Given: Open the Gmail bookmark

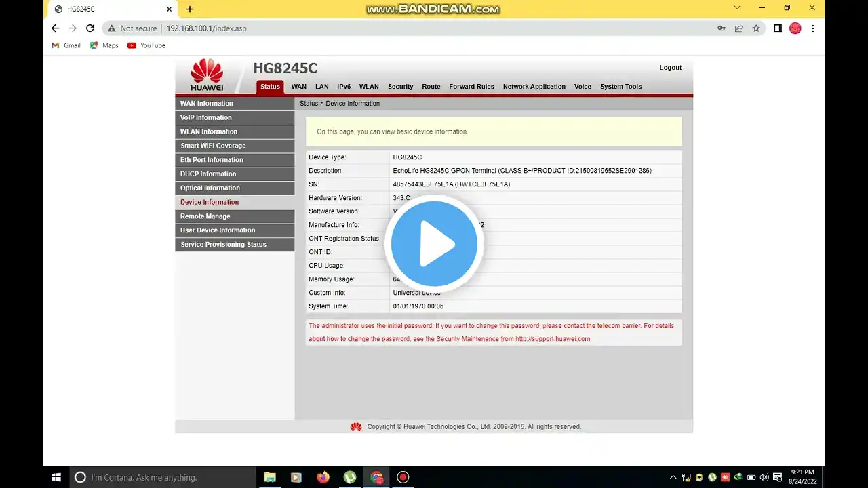Looking at the screenshot, I should tap(66, 45).
